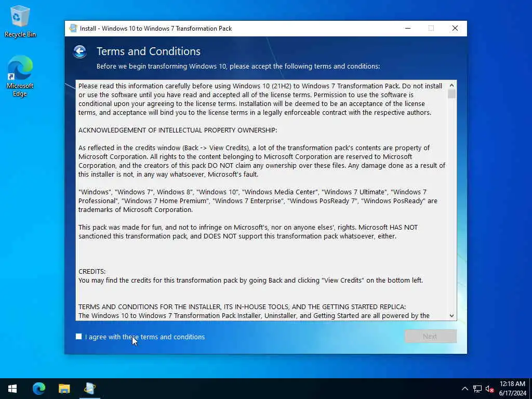The height and width of the screenshot is (399, 532).
Task: Click the license text scrollbar down arrow
Action: 451,315
